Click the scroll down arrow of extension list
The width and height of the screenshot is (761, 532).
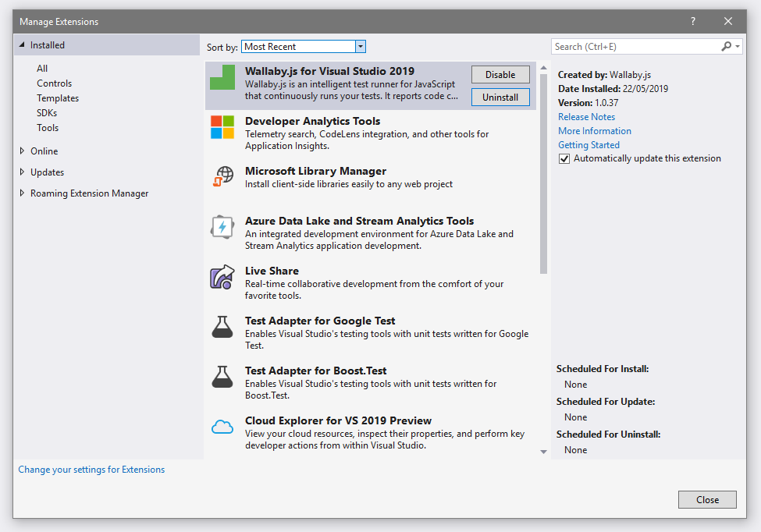[543, 452]
